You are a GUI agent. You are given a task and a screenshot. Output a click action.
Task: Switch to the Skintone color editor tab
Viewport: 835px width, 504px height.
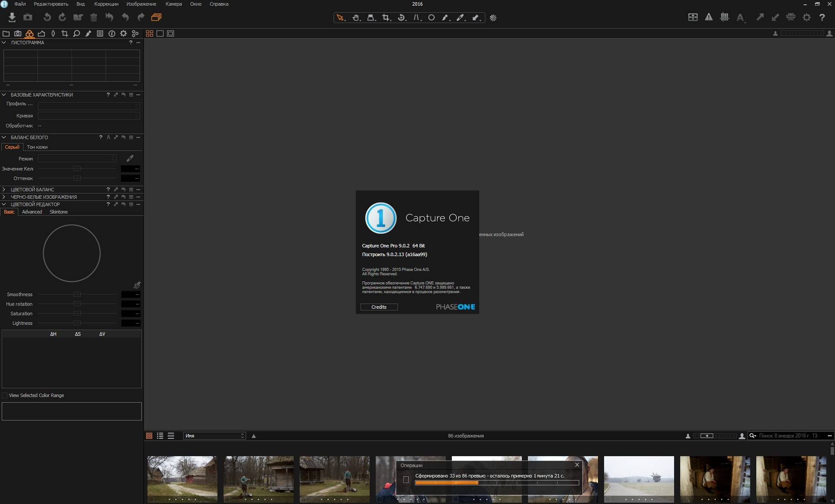(59, 212)
